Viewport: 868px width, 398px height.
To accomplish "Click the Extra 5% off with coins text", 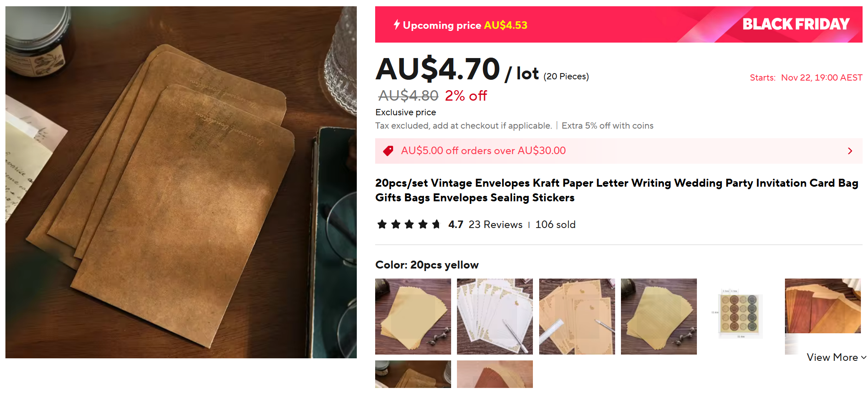I will point(607,126).
